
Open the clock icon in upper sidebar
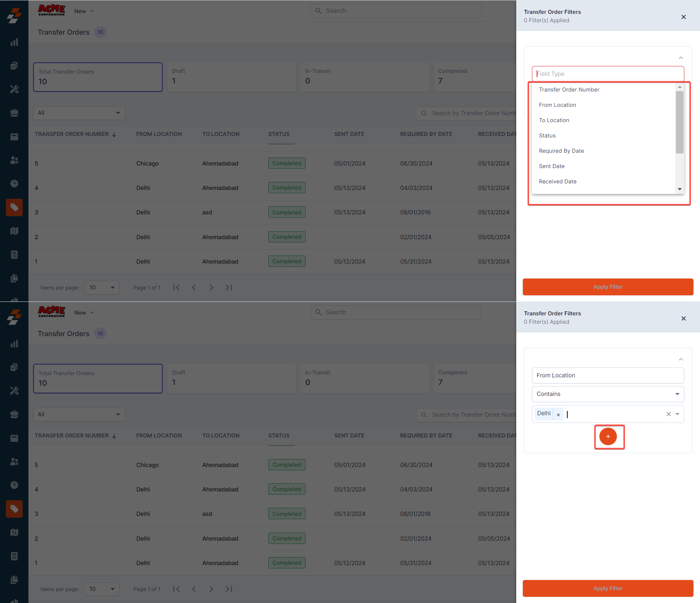click(14, 183)
